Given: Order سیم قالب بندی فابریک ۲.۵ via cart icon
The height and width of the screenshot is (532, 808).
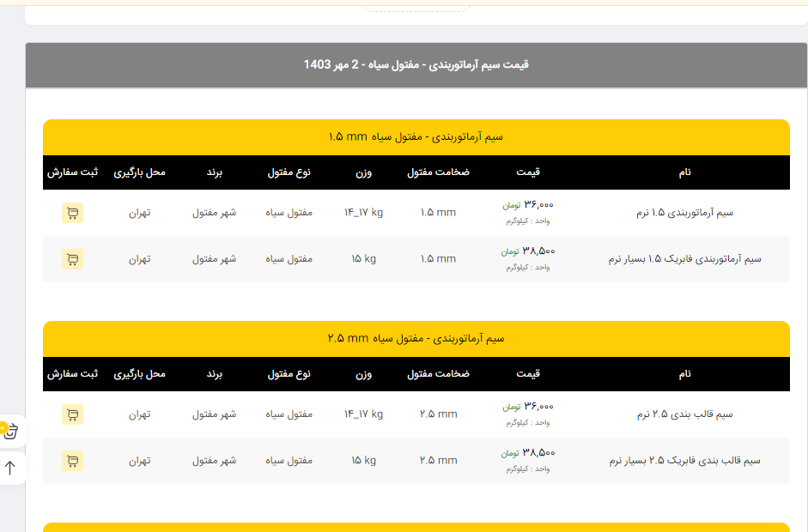Looking at the screenshot, I should [x=72, y=461].
